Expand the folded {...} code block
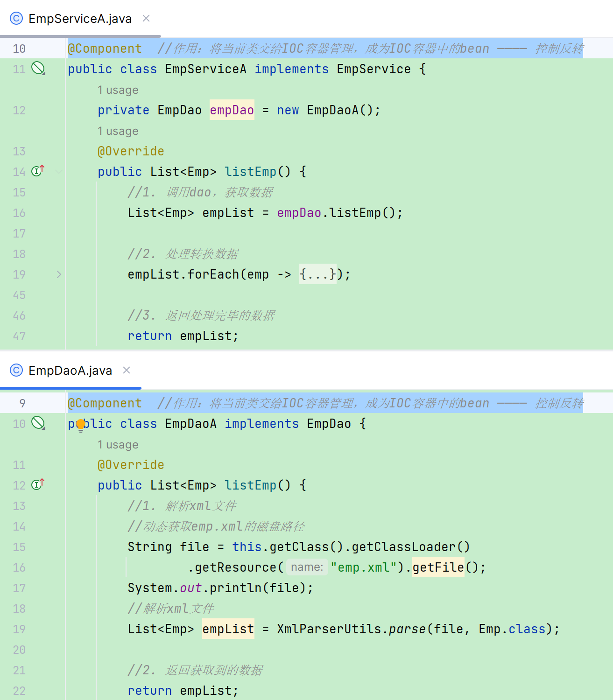 point(318,274)
